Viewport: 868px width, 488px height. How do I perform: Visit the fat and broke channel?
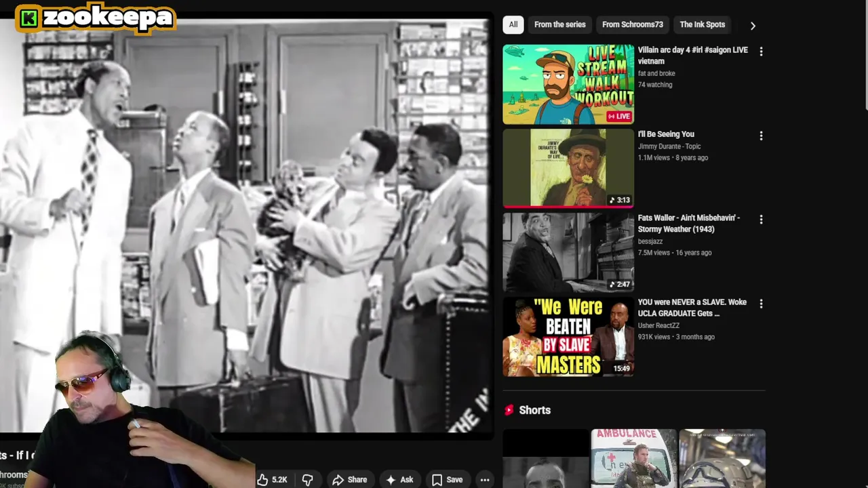pyautogui.click(x=656, y=74)
